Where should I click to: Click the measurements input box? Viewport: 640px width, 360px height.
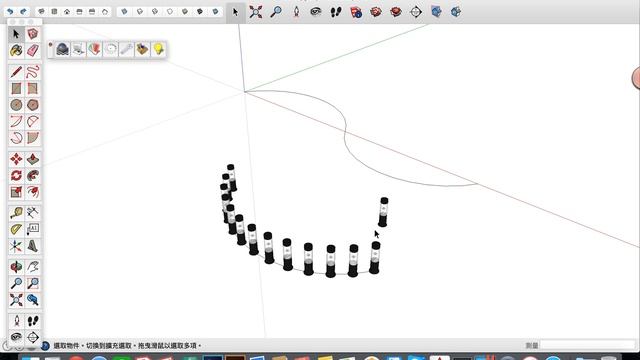click(587, 345)
